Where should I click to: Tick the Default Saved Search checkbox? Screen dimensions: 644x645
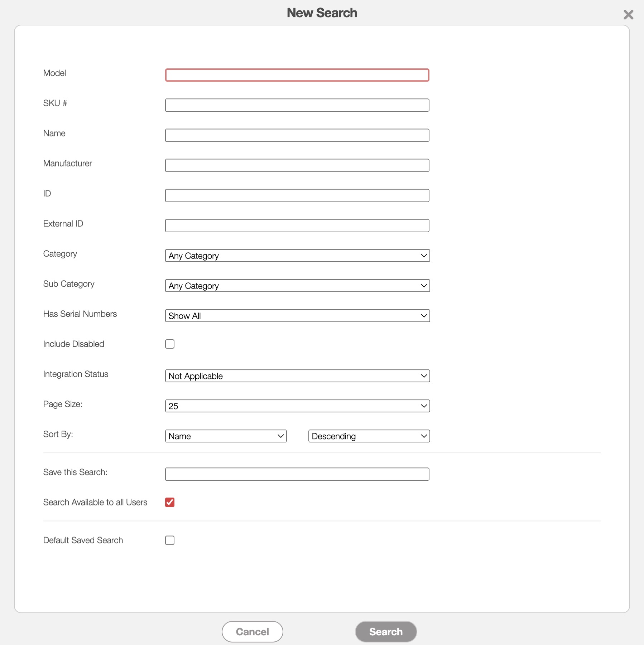click(170, 540)
